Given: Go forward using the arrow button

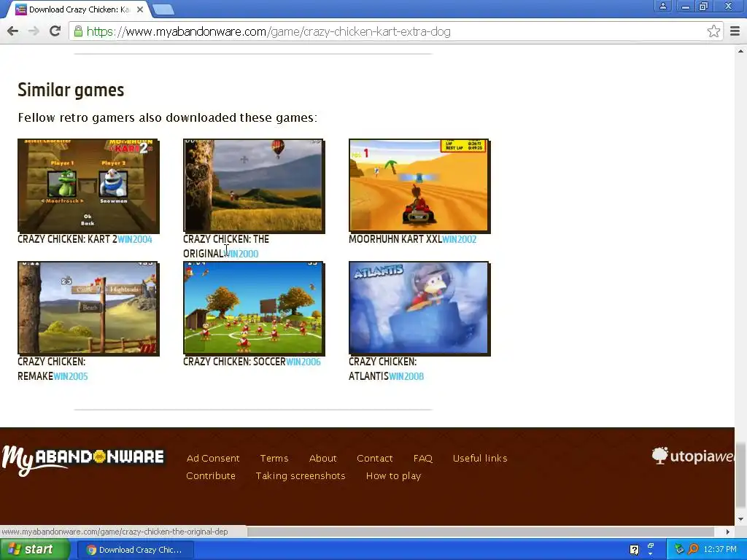Looking at the screenshot, I should (34, 31).
